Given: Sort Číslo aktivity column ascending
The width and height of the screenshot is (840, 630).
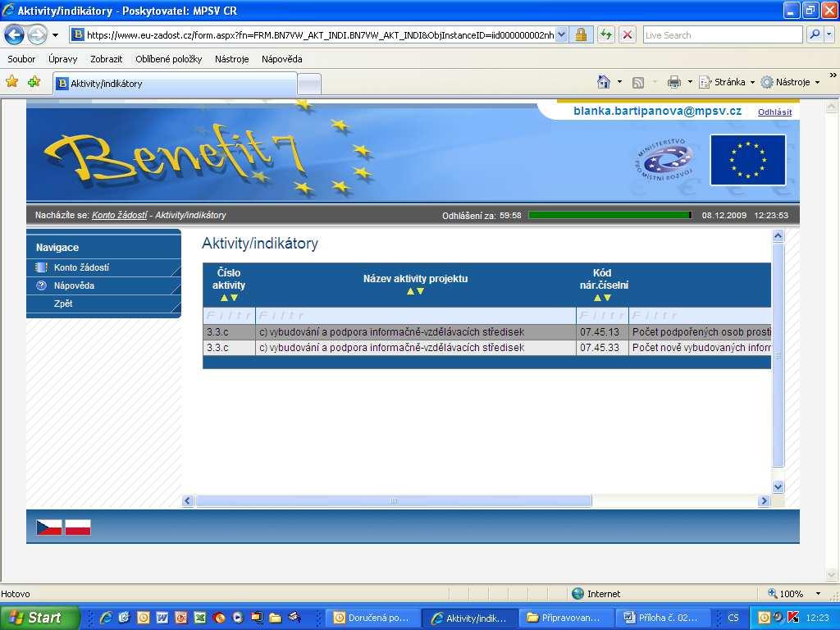Looking at the screenshot, I should tap(224, 298).
